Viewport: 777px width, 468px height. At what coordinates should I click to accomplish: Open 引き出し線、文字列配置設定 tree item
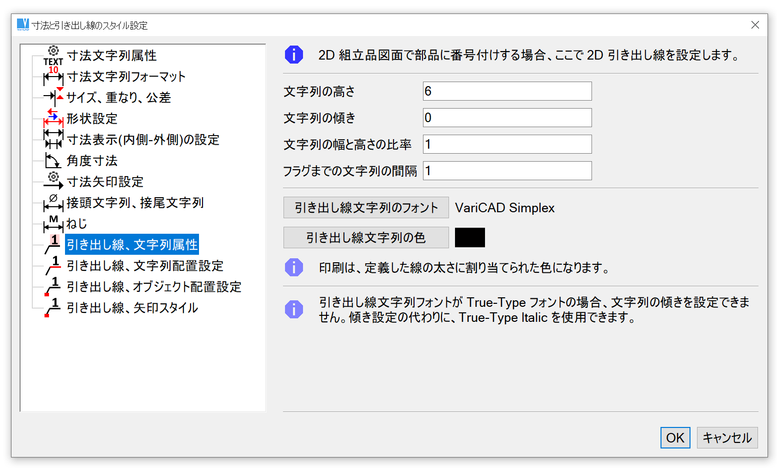point(145,266)
